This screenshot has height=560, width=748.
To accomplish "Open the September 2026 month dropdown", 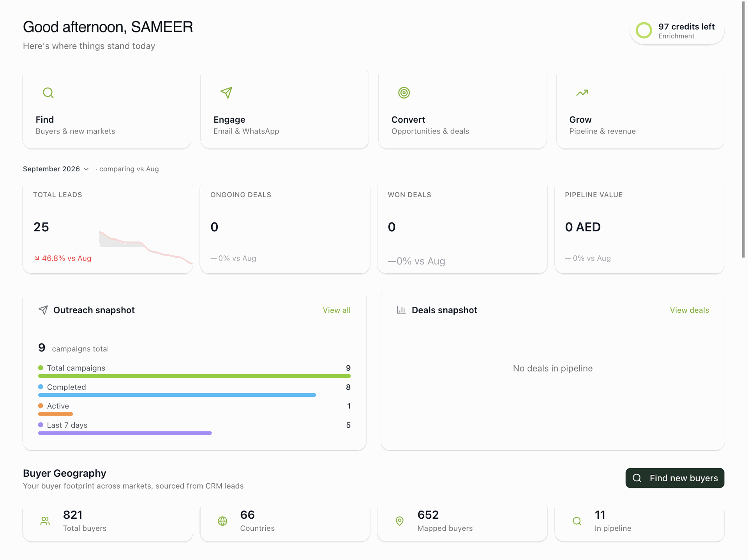I will click(x=56, y=169).
